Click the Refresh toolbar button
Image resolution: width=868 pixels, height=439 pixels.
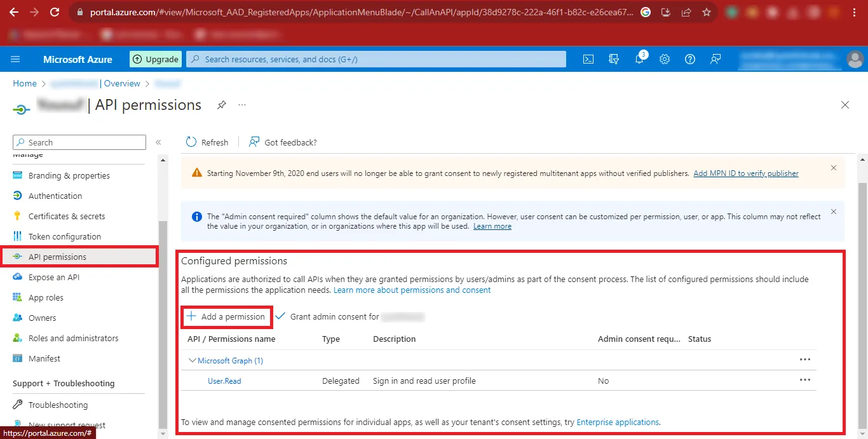coord(208,142)
